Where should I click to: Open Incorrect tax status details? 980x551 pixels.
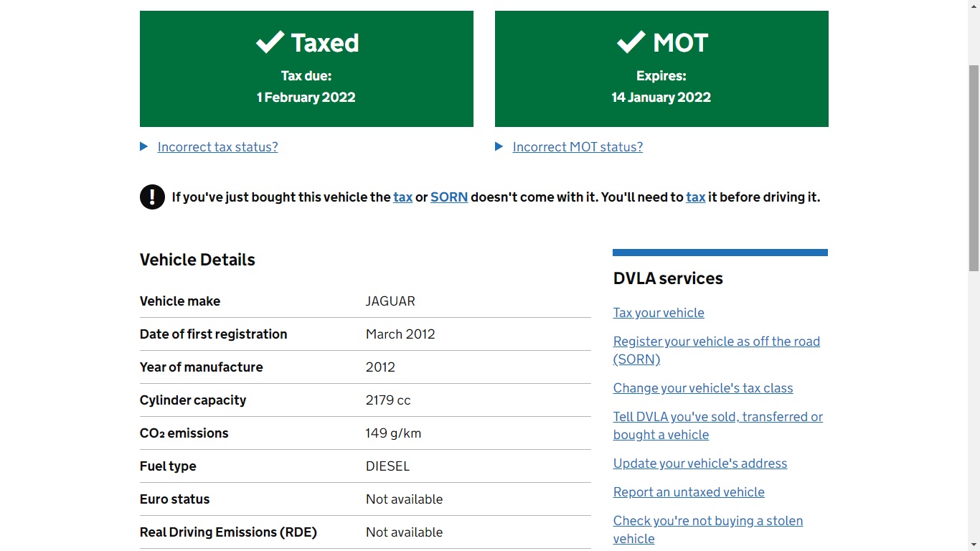point(217,147)
